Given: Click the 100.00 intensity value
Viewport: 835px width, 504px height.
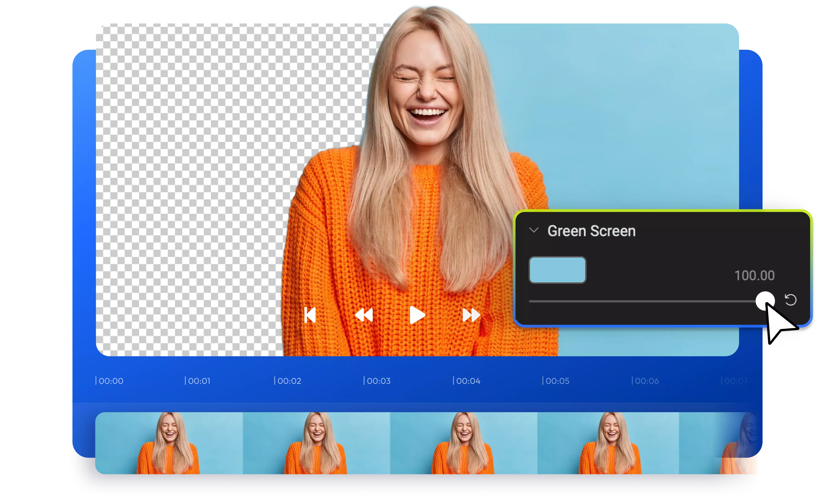Looking at the screenshot, I should [754, 275].
